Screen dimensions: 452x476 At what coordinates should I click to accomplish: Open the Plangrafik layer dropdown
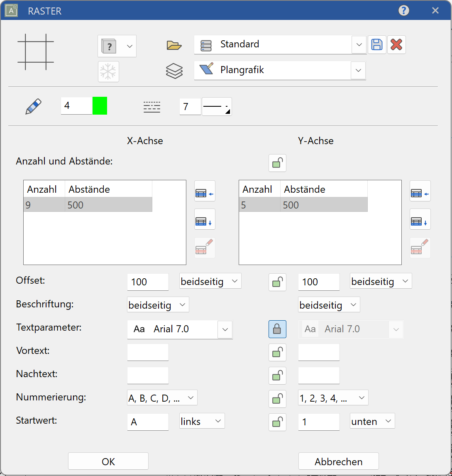coord(358,70)
